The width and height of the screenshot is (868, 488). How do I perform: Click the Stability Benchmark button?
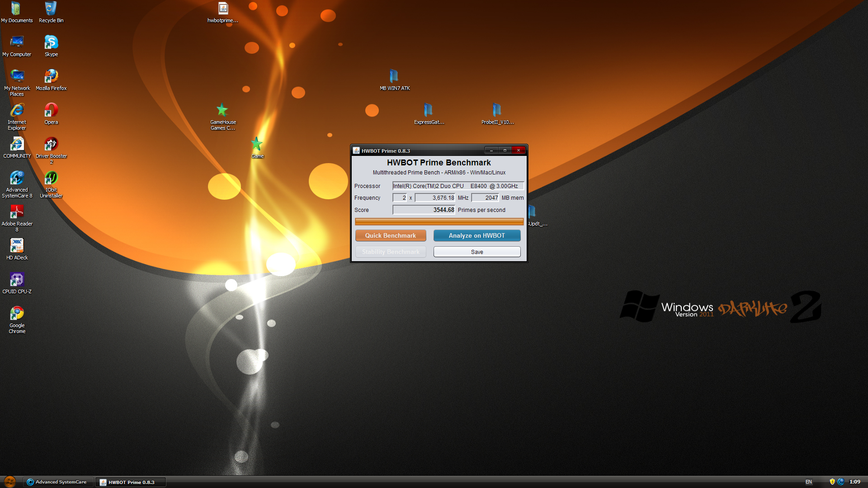pos(391,252)
